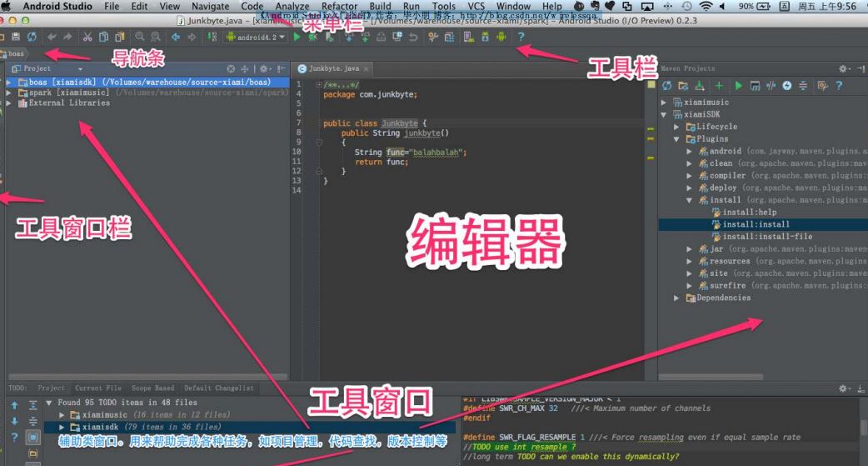
Task: Open the Refactor menu
Action: click(x=339, y=6)
